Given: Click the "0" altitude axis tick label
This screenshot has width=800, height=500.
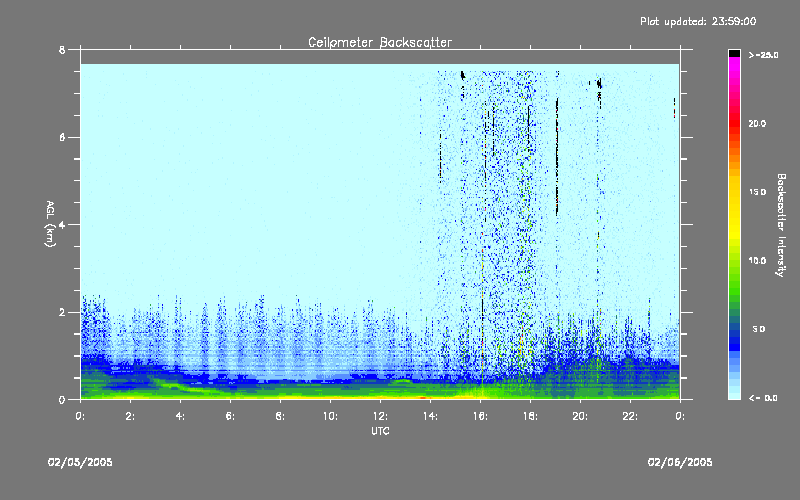Looking at the screenshot, I should 62,400.
